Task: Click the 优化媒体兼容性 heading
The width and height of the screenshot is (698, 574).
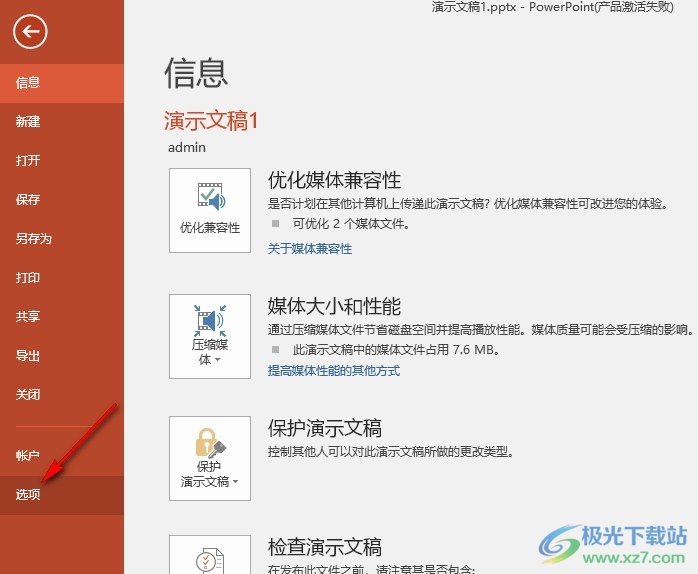Action: 334,180
